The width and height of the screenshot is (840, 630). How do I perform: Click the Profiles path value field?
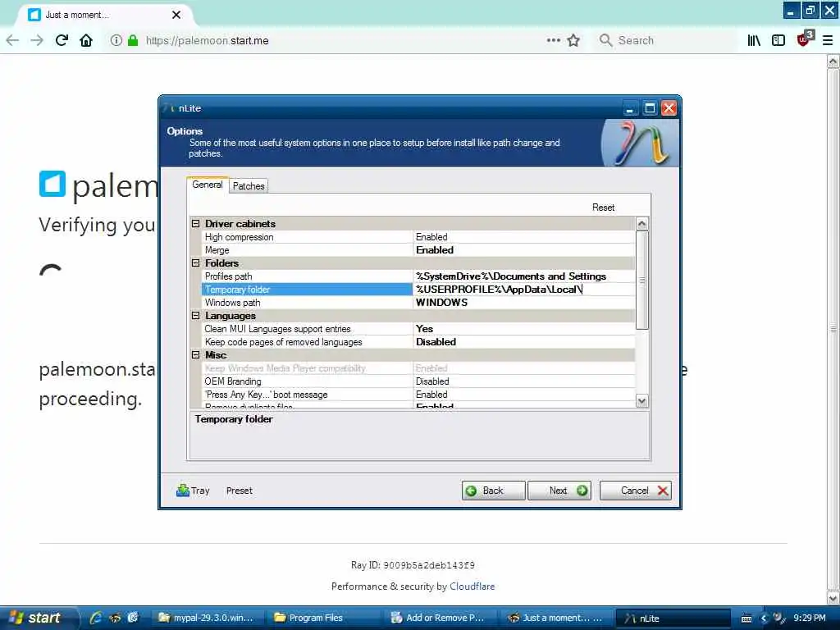click(524, 276)
